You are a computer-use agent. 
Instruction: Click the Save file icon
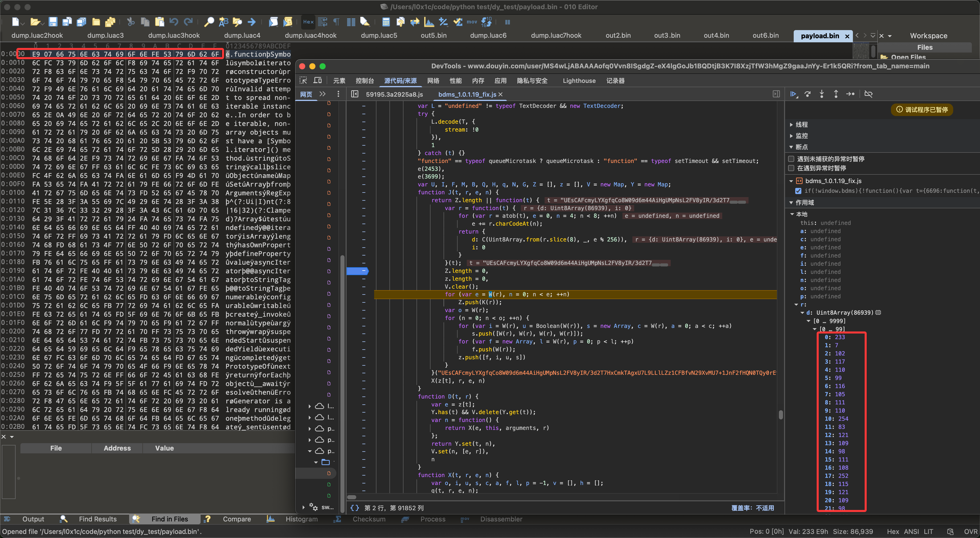pos(53,22)
